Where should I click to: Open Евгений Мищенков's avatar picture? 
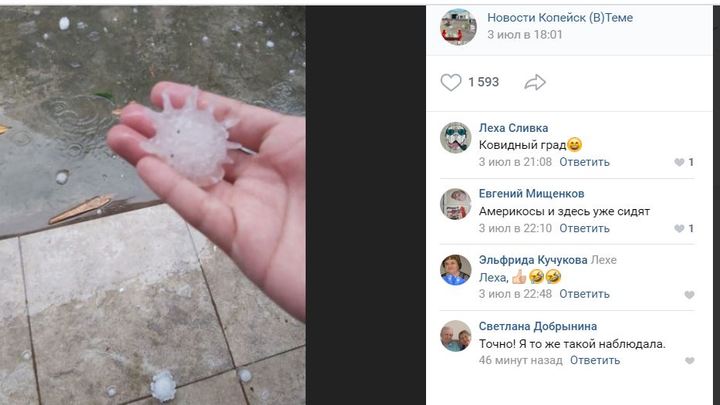(456, 204)
